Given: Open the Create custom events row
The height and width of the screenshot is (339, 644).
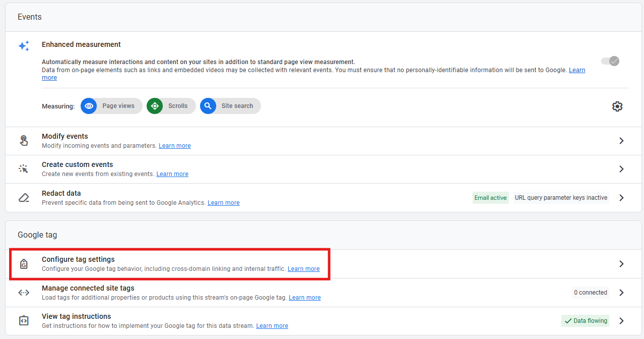Looking at the screenshot, I should point(323,169).
